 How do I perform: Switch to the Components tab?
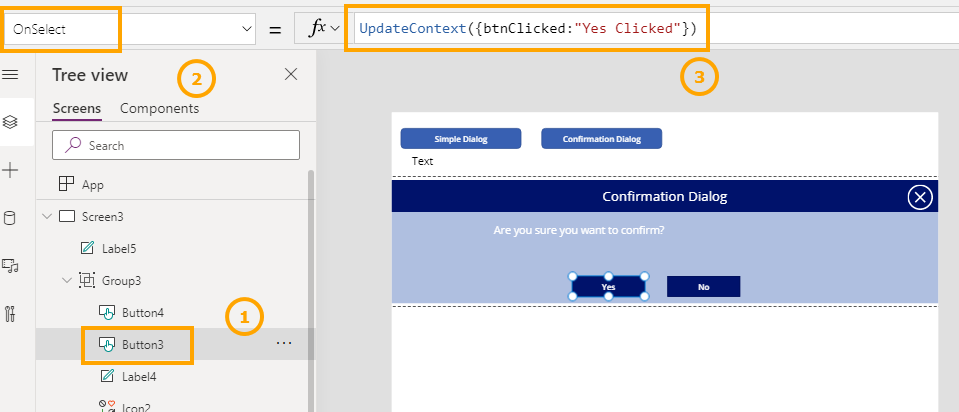[159, 108]
